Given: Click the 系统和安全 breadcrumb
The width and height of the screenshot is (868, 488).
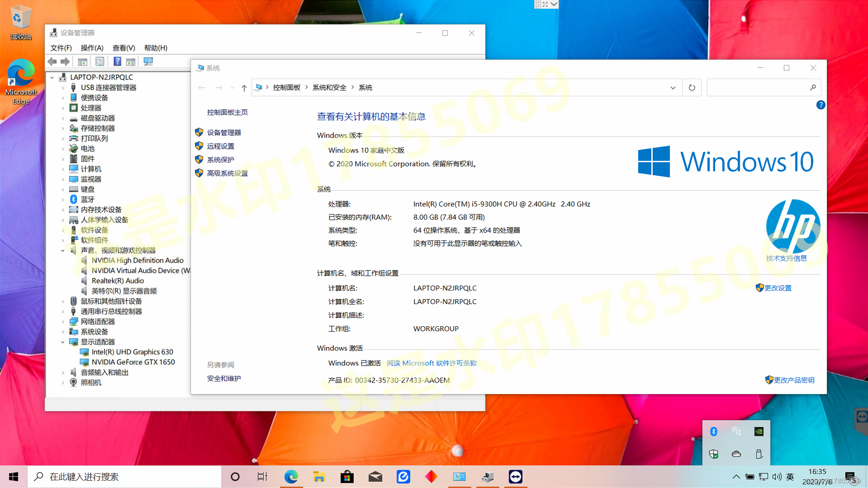Looking at the screenshot, I should (x=329, y=88).
